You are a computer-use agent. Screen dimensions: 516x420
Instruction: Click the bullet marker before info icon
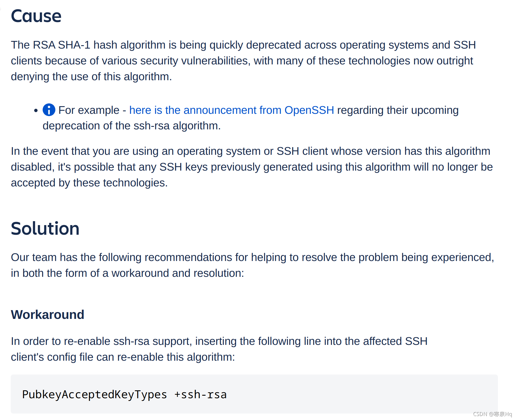36,110
